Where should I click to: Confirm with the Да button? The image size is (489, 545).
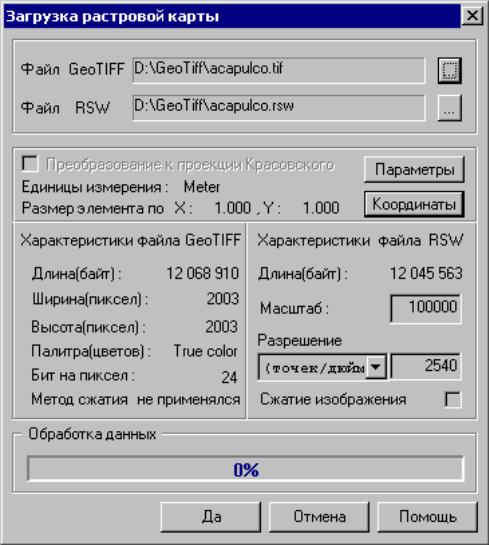click(211, 517)
